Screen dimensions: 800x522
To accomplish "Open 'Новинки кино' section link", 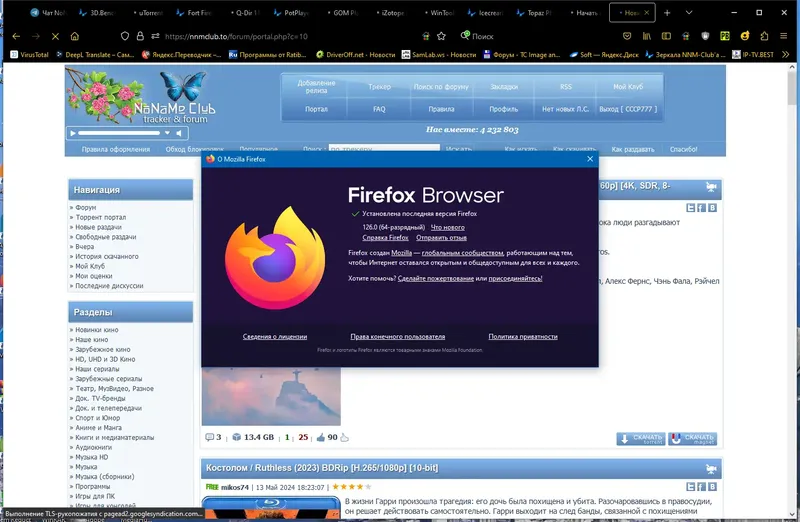I will 96,330.
